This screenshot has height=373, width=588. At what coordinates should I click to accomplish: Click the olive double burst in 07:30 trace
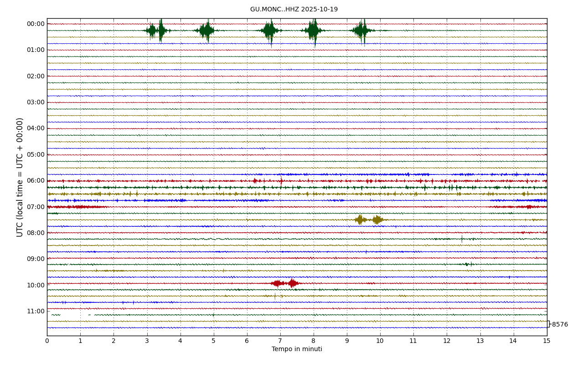tap(368, 220)
